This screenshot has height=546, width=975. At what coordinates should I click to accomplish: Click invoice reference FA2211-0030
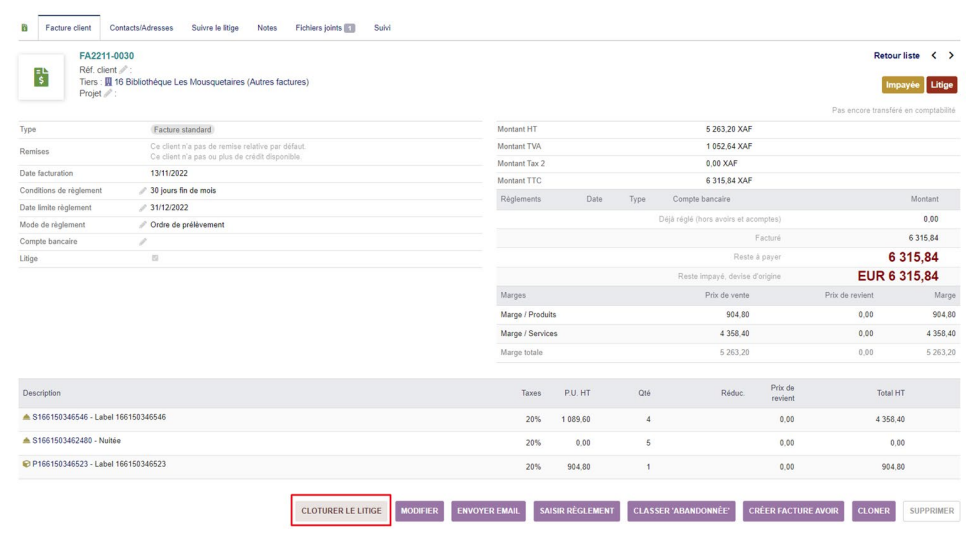pos(106,56)
